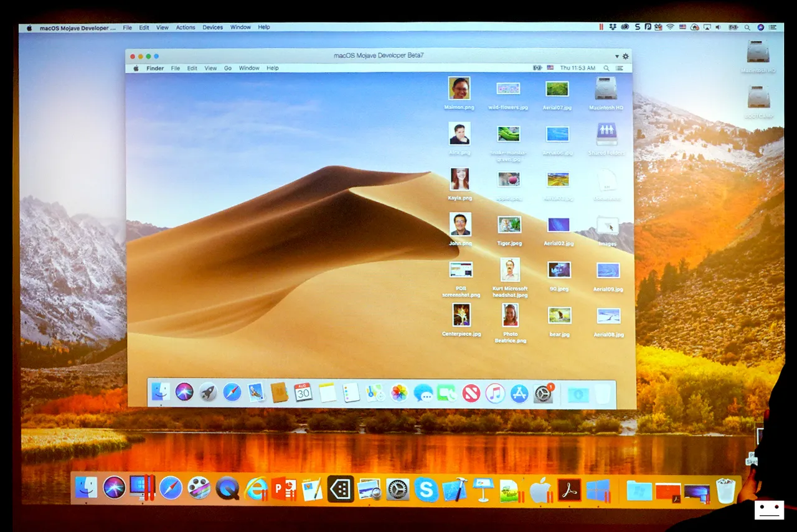Select the bear.jpg thumbnail on desktop
This screenshot has height=532, width=797.
pos(559,321)
